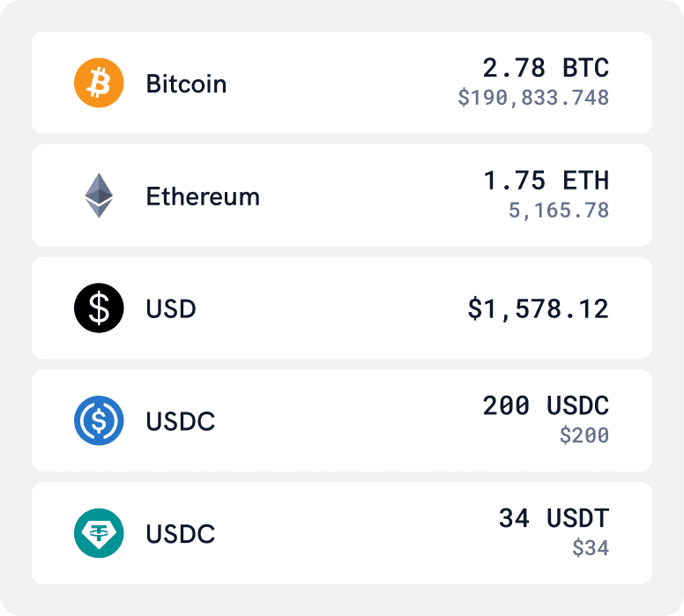Select the USD asset name label
This screenshot has width=684, height=616.
tap(171, 308)
